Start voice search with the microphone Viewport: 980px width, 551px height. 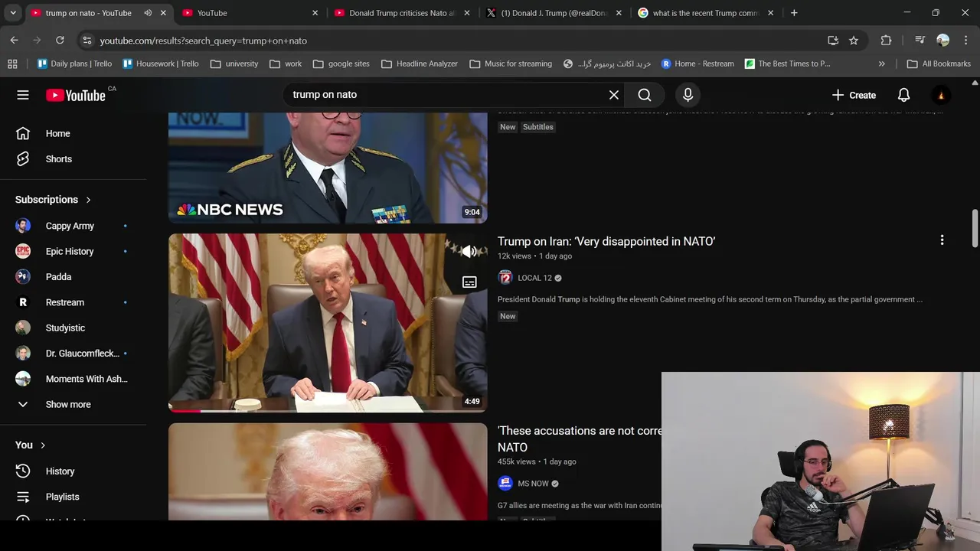point(688,95)
